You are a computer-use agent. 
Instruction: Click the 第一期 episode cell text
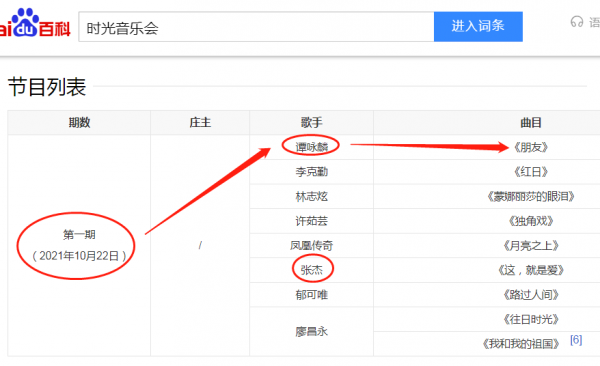click(x=79, y=234)
